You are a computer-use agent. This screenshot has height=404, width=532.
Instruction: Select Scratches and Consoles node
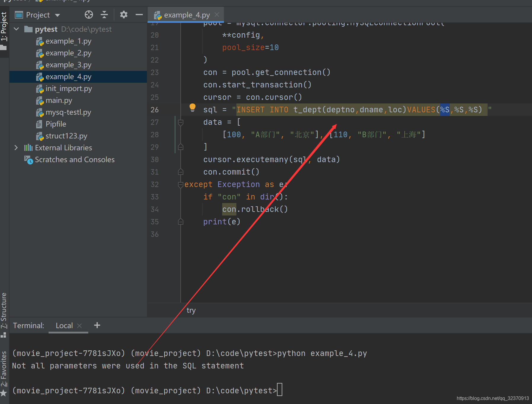[75, 160]
